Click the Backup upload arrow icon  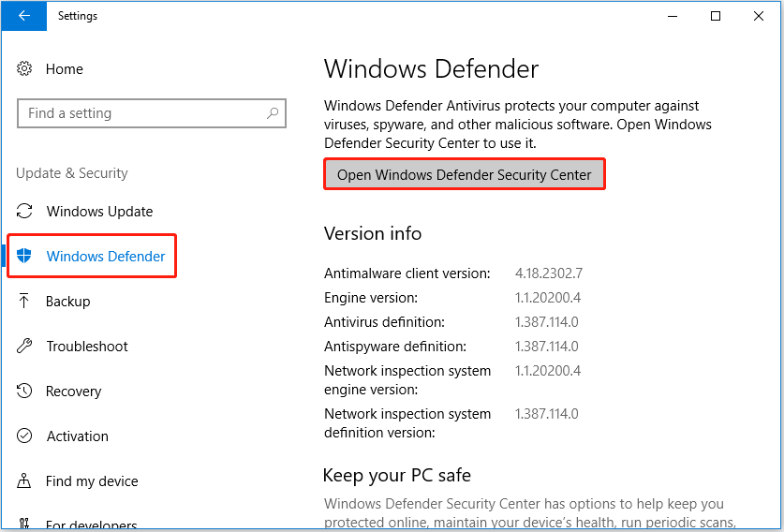25,302
